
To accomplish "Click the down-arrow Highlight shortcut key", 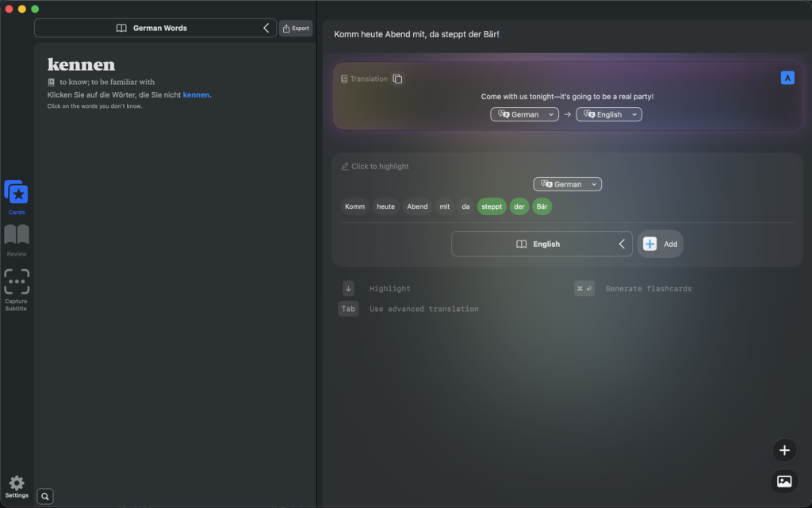I will point(349,289).
